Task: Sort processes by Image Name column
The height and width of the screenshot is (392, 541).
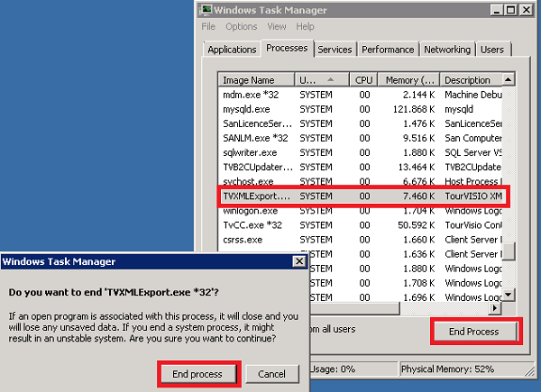Action: point(256,80)
